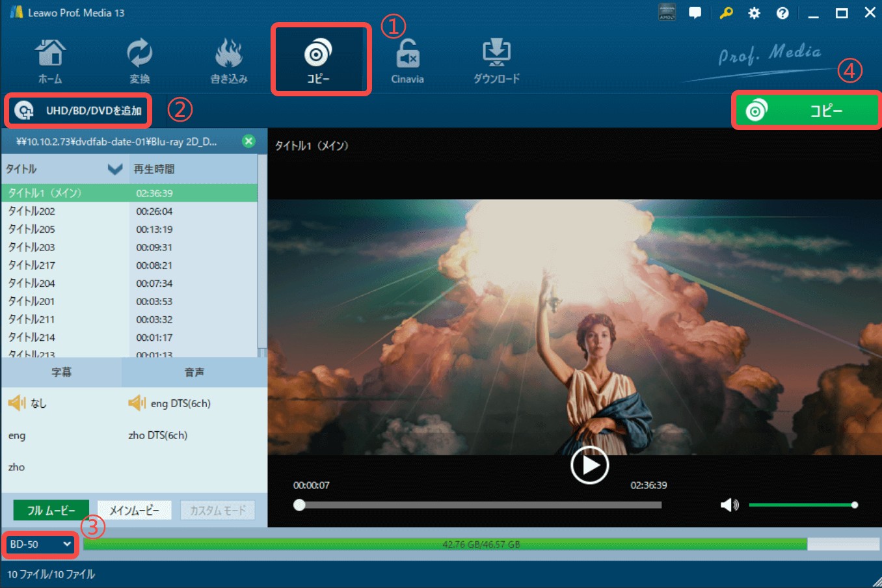The image size is (882, 588).
Task: Mute the preview with the speaker icon
Action: [730, 505]
